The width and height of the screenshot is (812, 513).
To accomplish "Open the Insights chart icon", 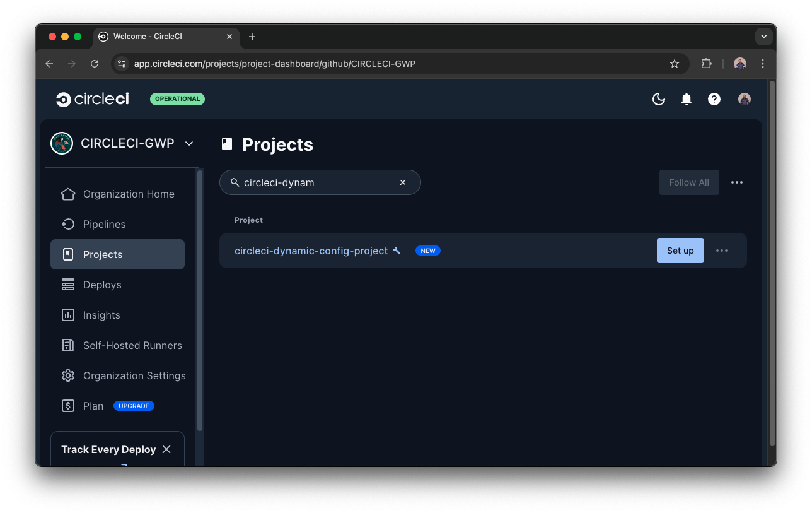I will 67,315.
